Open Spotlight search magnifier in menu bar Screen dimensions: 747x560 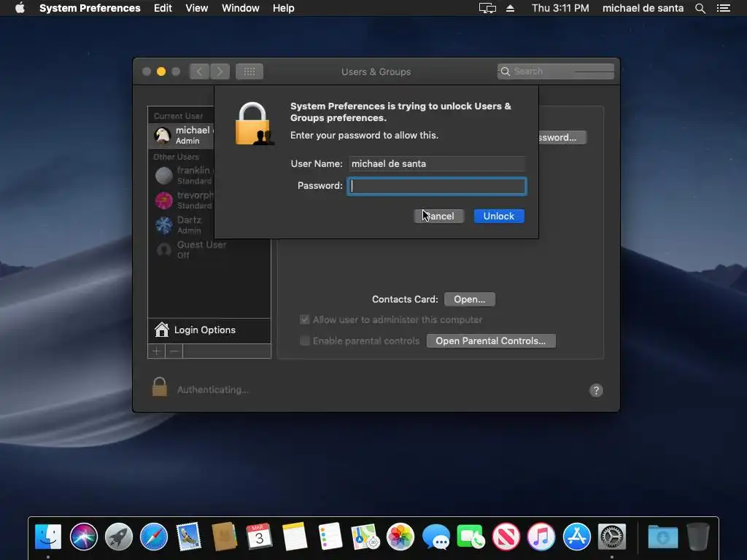[700, 8]
